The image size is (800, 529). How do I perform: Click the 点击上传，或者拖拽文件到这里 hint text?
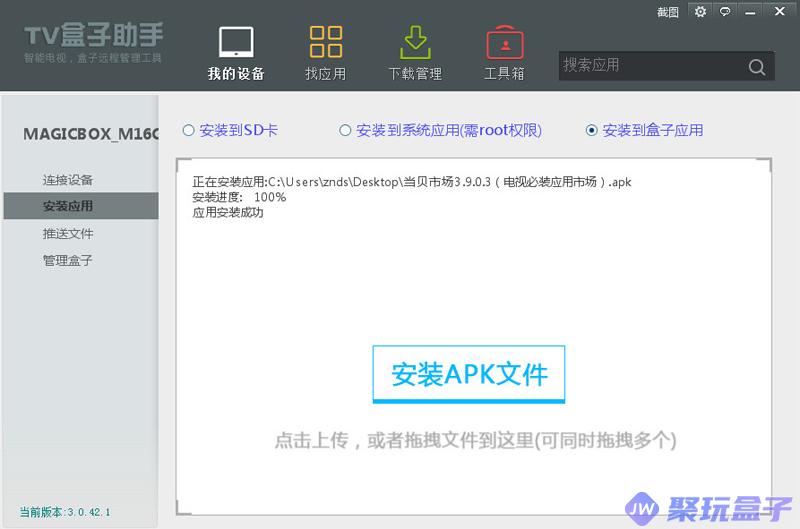pos(476,440)
